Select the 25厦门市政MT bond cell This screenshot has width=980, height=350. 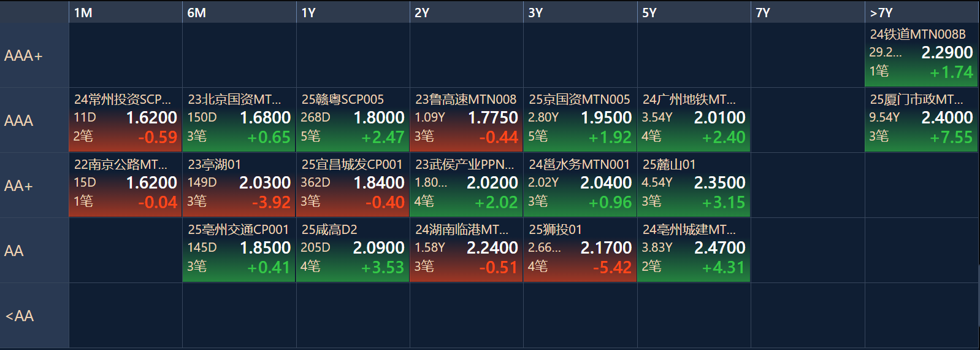tap(921, 120)
